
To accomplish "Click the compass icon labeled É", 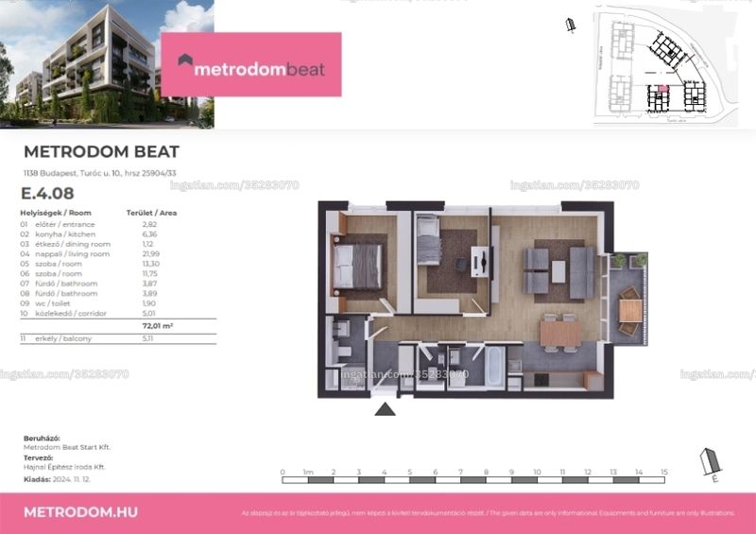I will click(x=712, y=465).
